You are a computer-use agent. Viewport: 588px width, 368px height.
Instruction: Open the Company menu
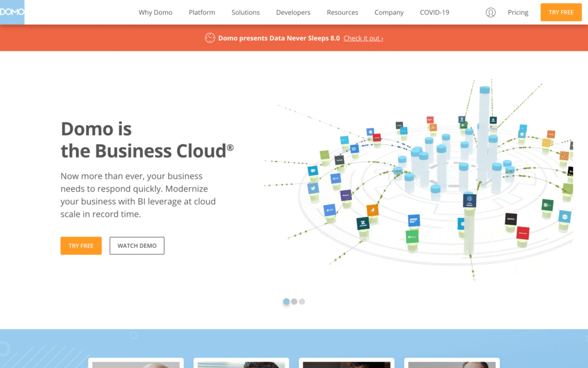389,13
